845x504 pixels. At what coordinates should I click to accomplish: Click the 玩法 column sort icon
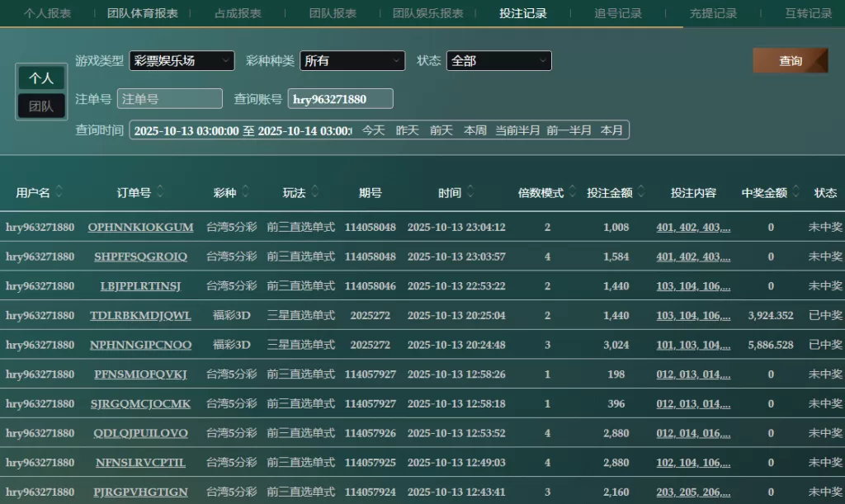(x=315, y=192)
